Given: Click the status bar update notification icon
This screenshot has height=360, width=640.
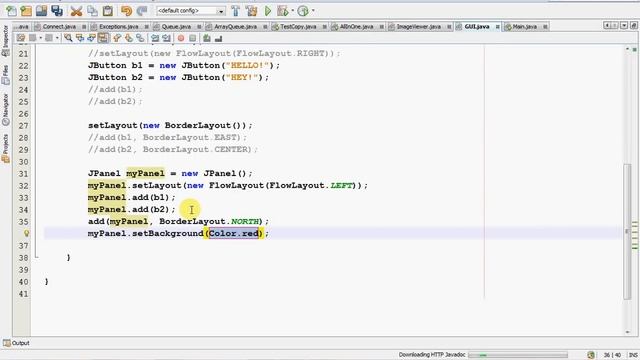Looking at the screenshot, I should (x=591, y=355).
